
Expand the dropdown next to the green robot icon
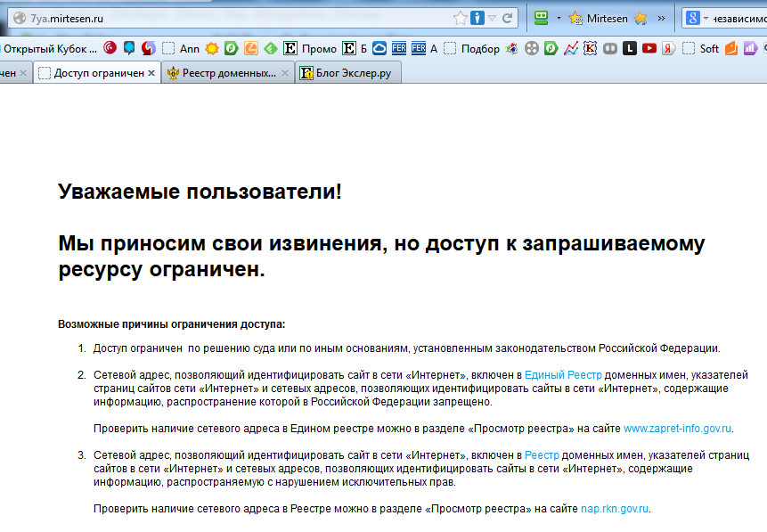tap(559, 18)
